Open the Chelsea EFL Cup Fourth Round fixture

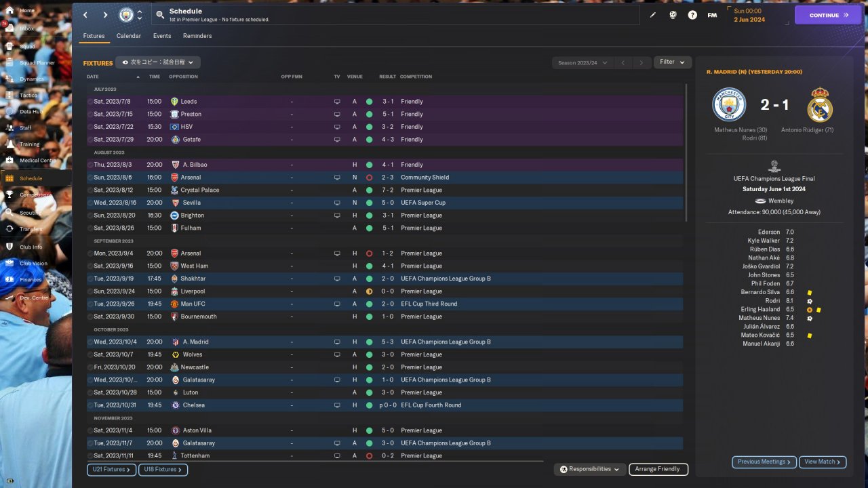(384, 405)
